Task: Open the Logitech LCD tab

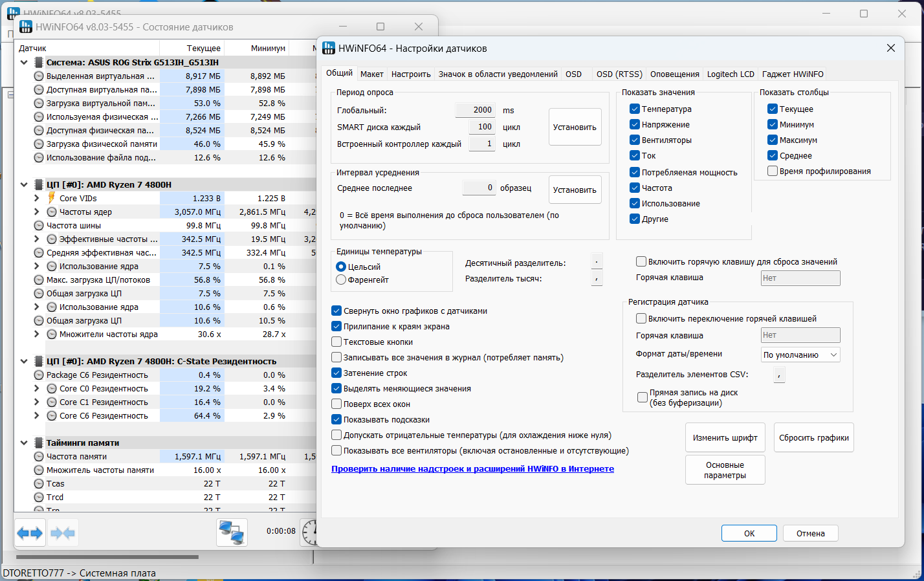Action: (x=731, y=74)
